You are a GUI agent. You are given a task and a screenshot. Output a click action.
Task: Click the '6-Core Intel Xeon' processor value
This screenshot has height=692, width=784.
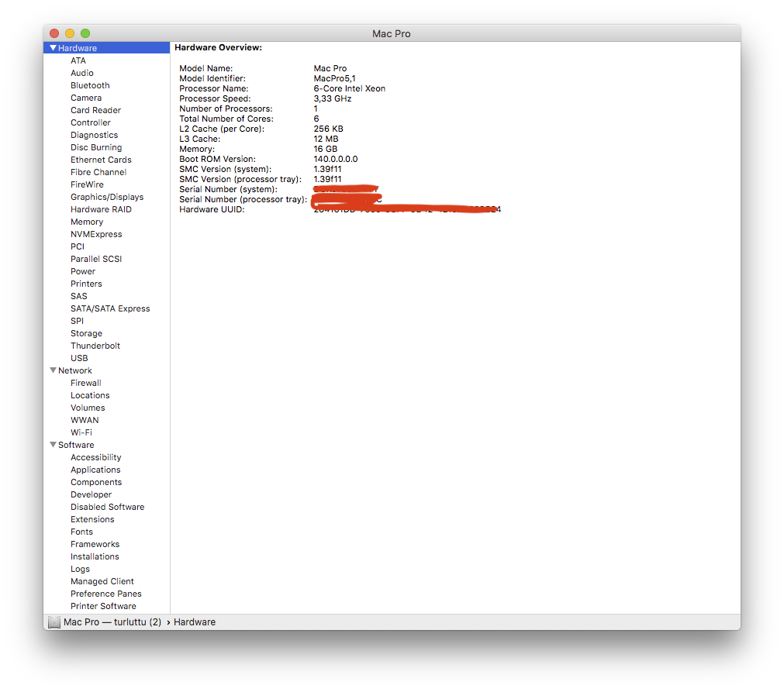[350, 88]
